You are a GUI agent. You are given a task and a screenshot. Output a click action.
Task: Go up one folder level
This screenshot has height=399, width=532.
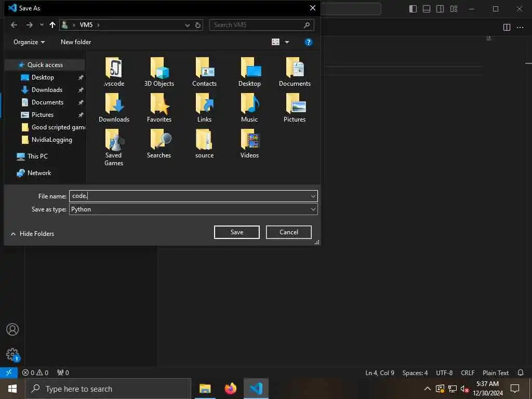click(52, 25)
